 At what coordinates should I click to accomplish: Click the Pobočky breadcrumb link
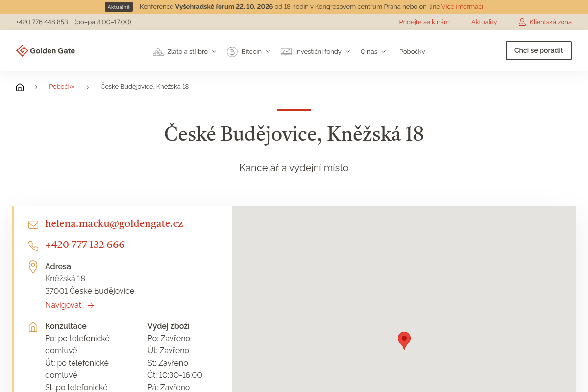[x=62, y=87]
